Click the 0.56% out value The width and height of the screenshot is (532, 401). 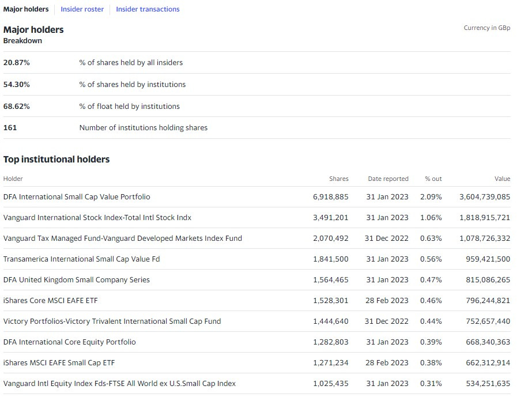tap(431, 259)
